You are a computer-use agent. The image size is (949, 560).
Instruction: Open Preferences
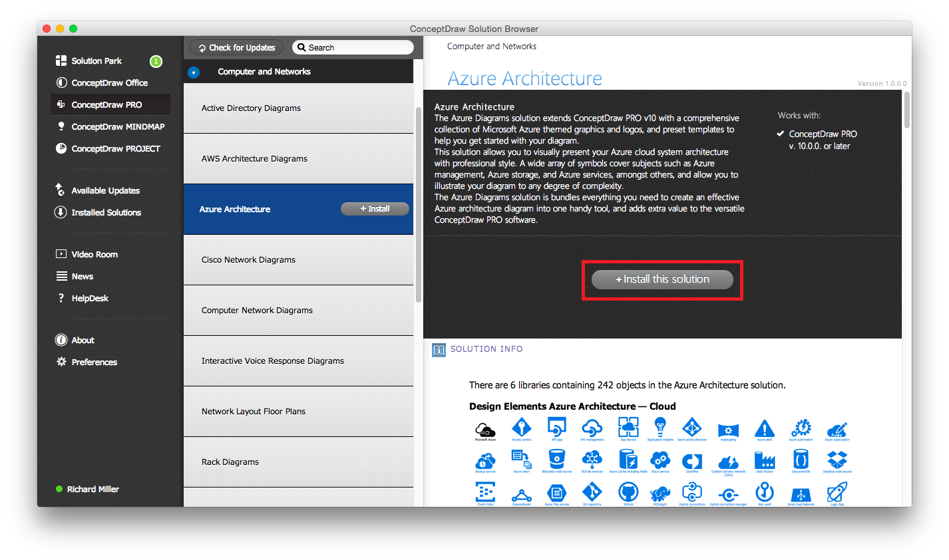87,362
